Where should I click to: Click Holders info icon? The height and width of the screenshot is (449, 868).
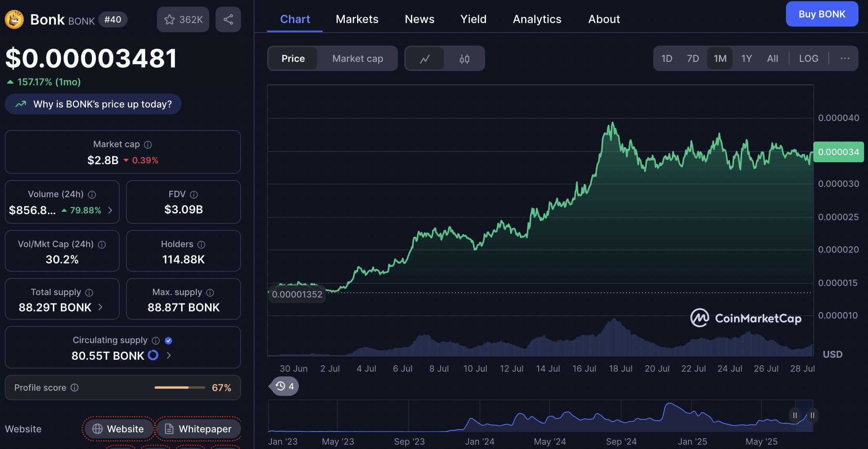201,245
